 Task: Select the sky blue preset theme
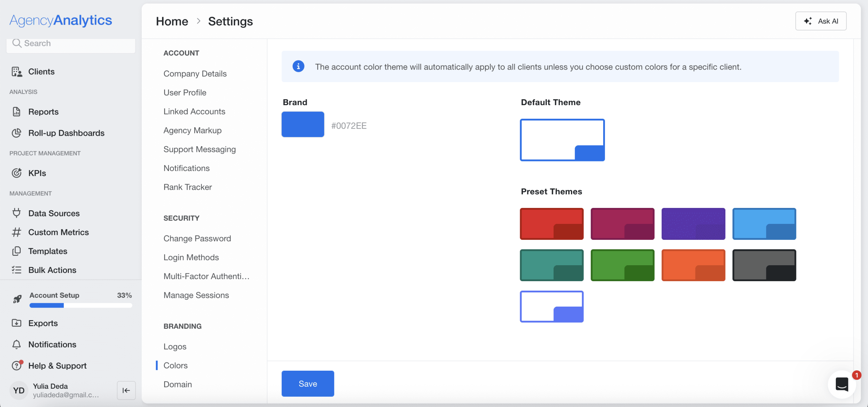764,224
